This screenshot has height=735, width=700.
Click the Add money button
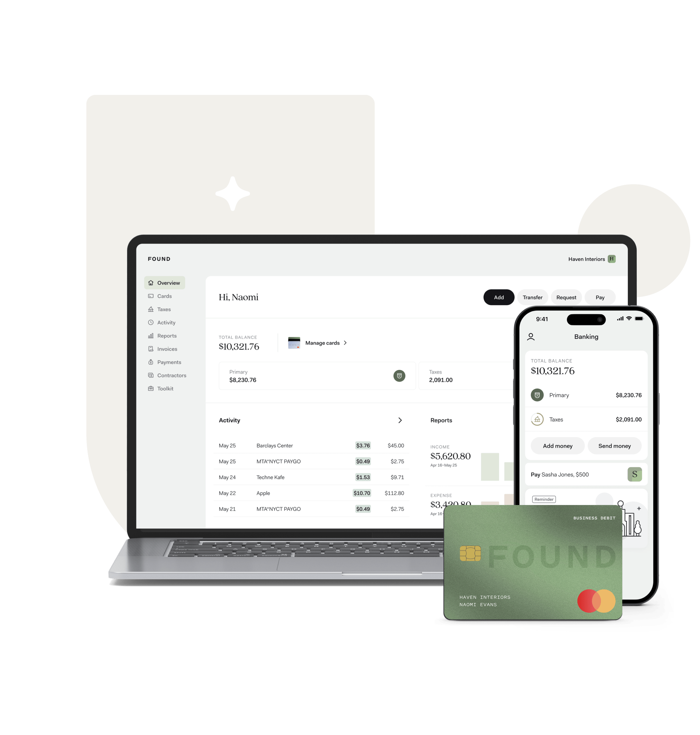558,446
